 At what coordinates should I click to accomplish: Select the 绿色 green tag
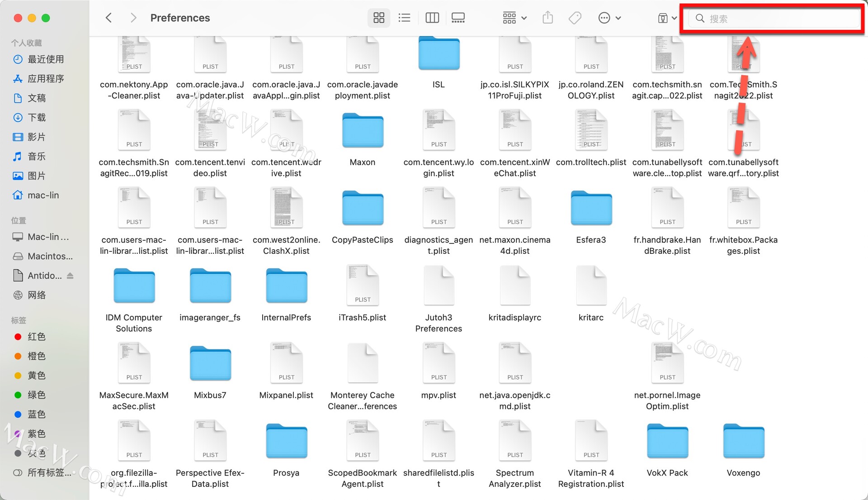30,395
